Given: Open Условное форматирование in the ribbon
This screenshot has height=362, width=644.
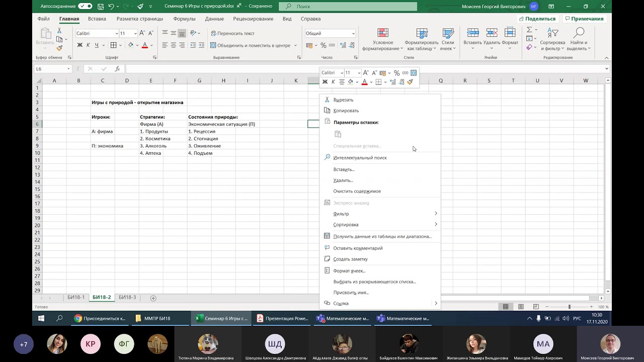Looking at the screenshot, I should click(383, 39).
